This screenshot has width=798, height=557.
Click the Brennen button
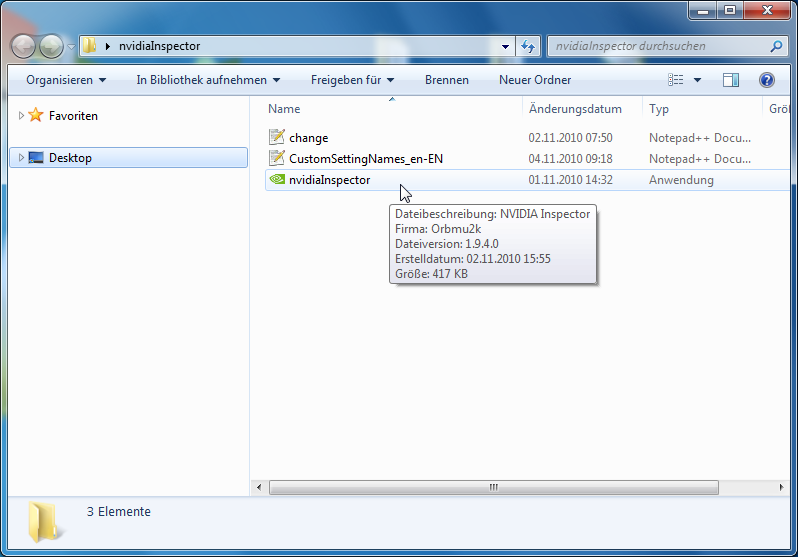click(446, 80)
